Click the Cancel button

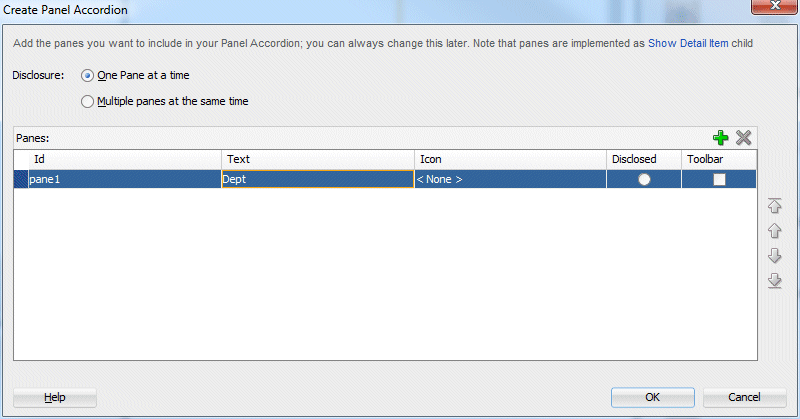click(744, 398)
